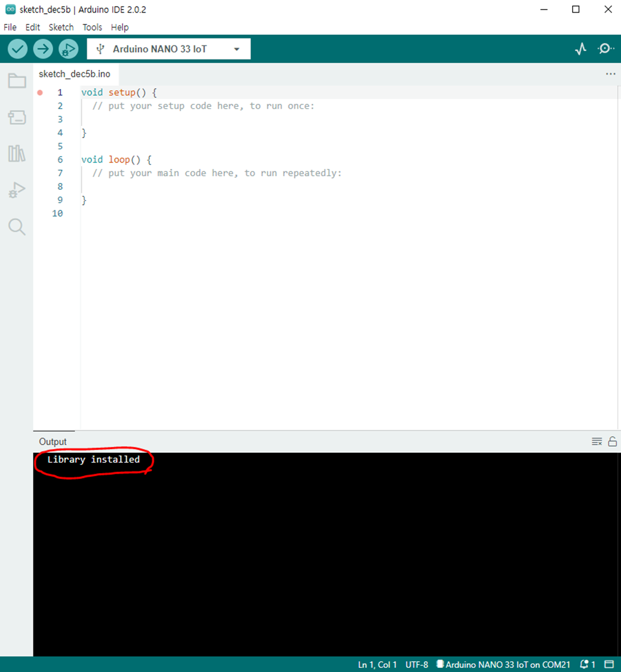Click the 'void loop() {' code line
This screenshot has width=621, height=672.
coord(116,159)
